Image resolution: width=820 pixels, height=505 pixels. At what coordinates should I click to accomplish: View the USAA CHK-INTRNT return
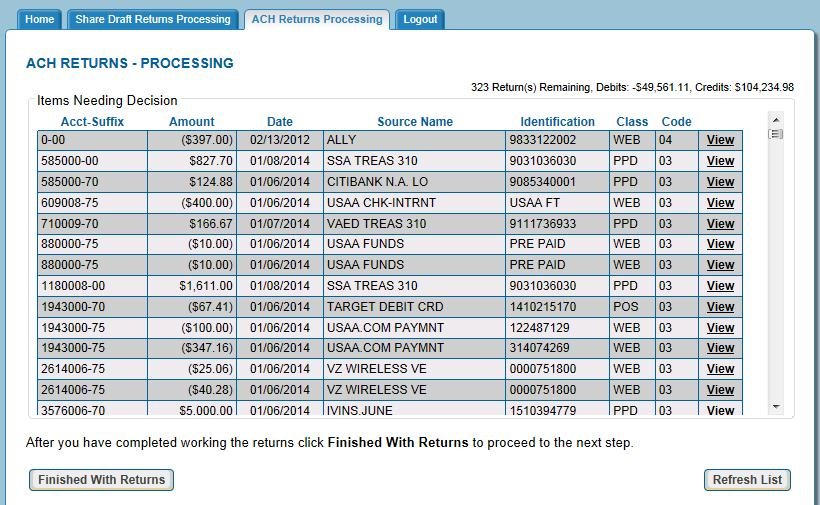click(x=720, y=203)
